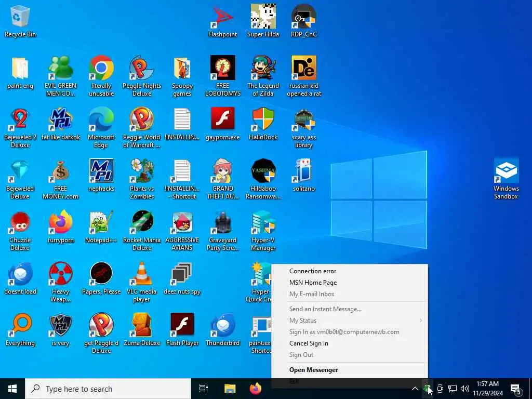Select The Legend of Zilda icon
532x399 pixels.
pos(263,76)
